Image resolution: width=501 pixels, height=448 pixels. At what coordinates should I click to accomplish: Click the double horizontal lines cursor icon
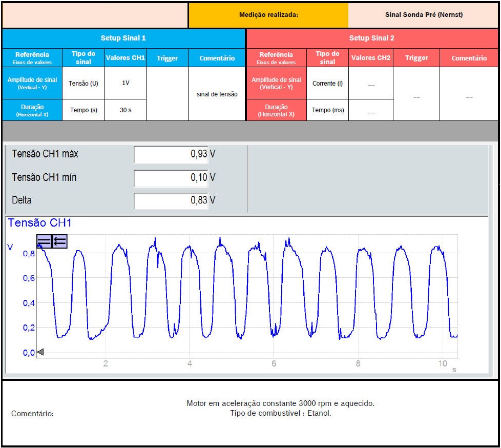[44, 241]
